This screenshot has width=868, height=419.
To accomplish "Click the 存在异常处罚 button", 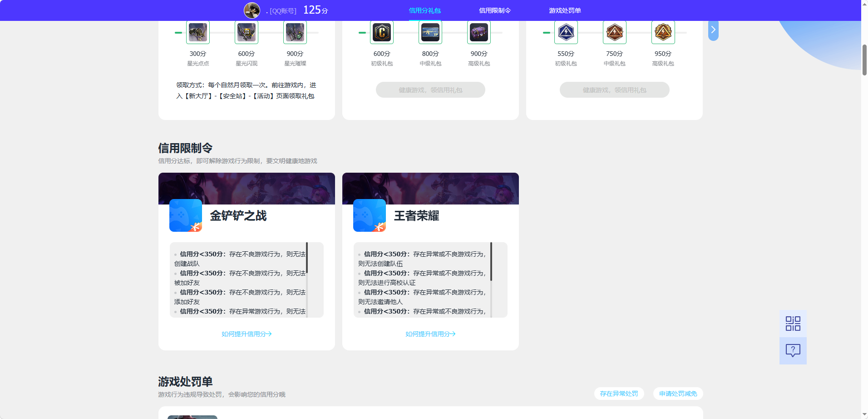I will pos(619,394).
